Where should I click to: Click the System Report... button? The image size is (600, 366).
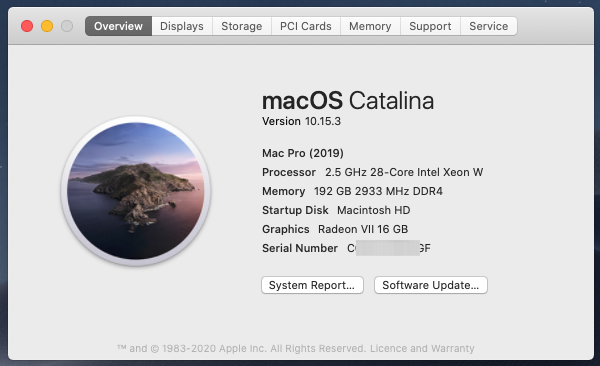click(312, 285)
